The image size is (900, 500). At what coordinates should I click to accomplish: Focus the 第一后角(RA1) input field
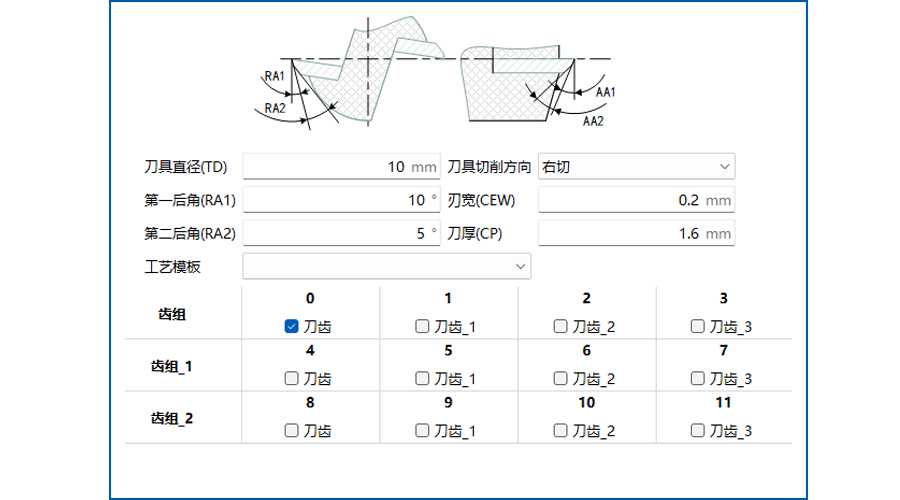click(342, 200)
